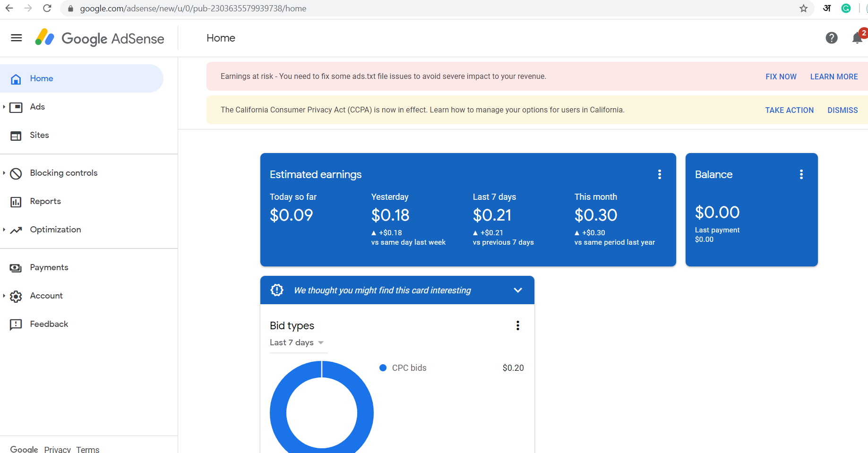
Task: Open the Reports icon in sidebar
Action: tap(16, 201)
